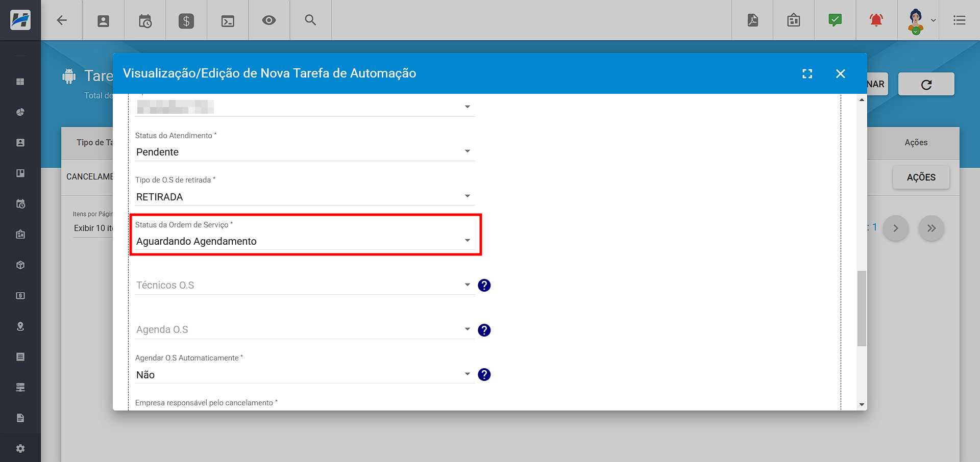The width and height of the screenshot is (980, 462).
Task: Click the app logo in top-left corner
Action: coord(20,20)
